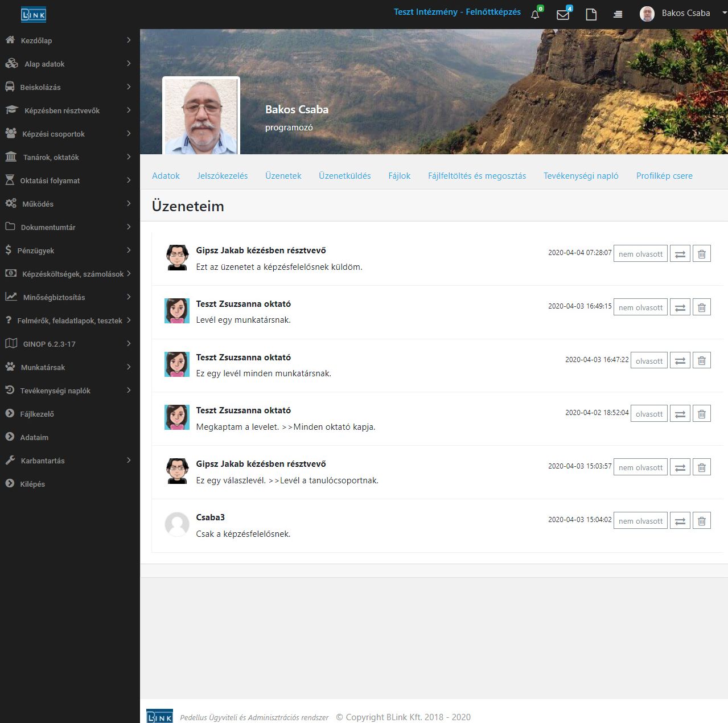Open the Fájlok tab
Viewport: 728px width, 723px height.
click(400, 176)
